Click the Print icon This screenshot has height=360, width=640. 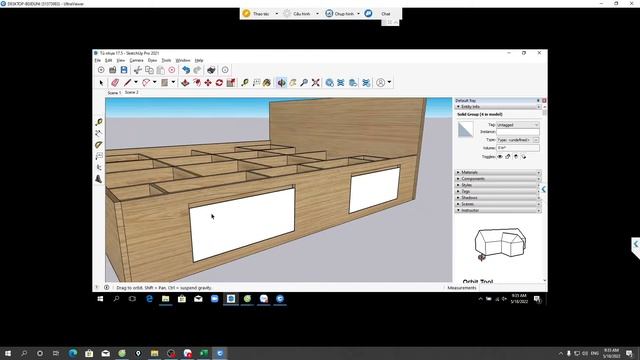(211, 70)
